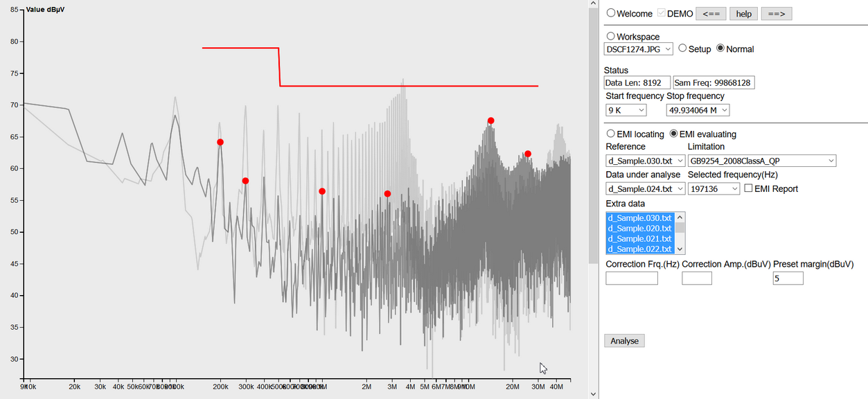The height and width of the screenshot is (399, 868).
Task: Click the <== back navigation button
Action: click(x=711, y=14)
